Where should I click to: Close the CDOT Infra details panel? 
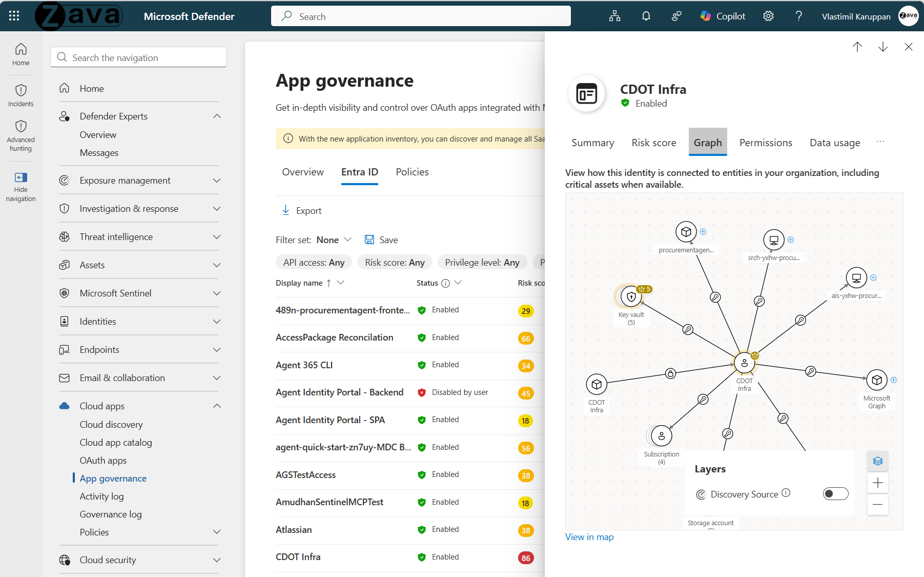[909, 47]
